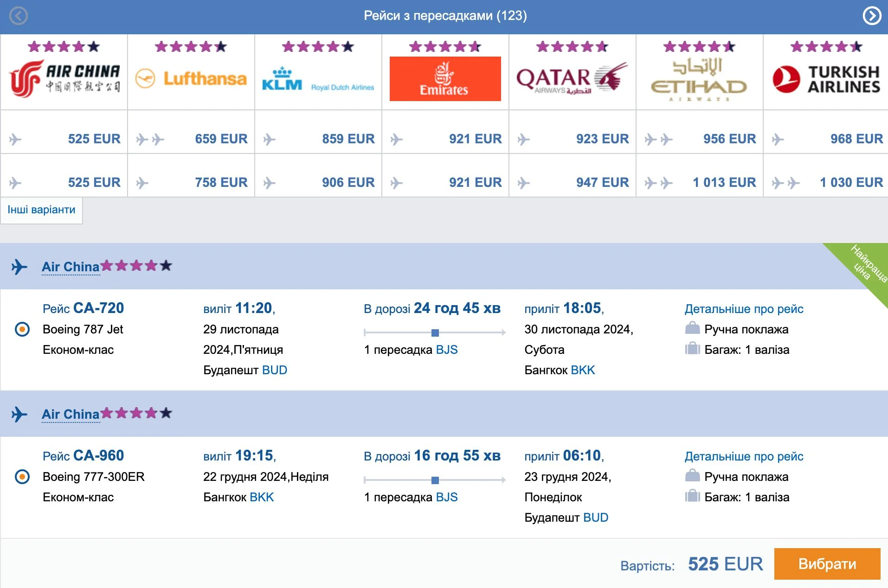Click the BUD departure airport code for CA-720
This screenshot has height=588, width=888.
pos(275,370)
